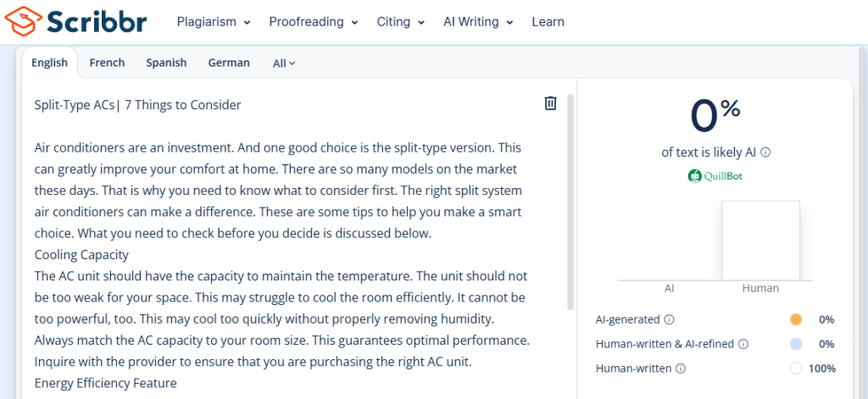Expand the Citing menu
This screenshot has height=399, width=868.
pos(401,22)
